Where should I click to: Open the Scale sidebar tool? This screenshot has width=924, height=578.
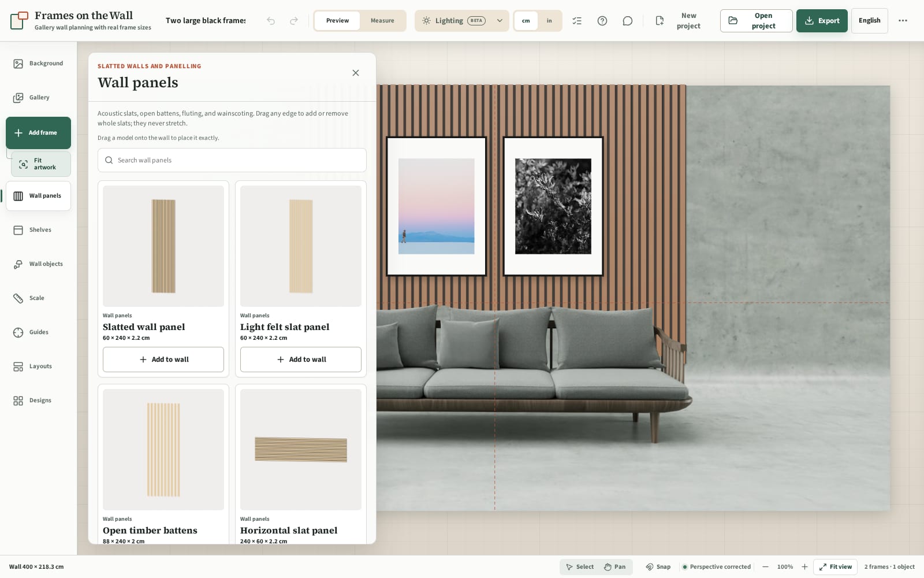39,298
